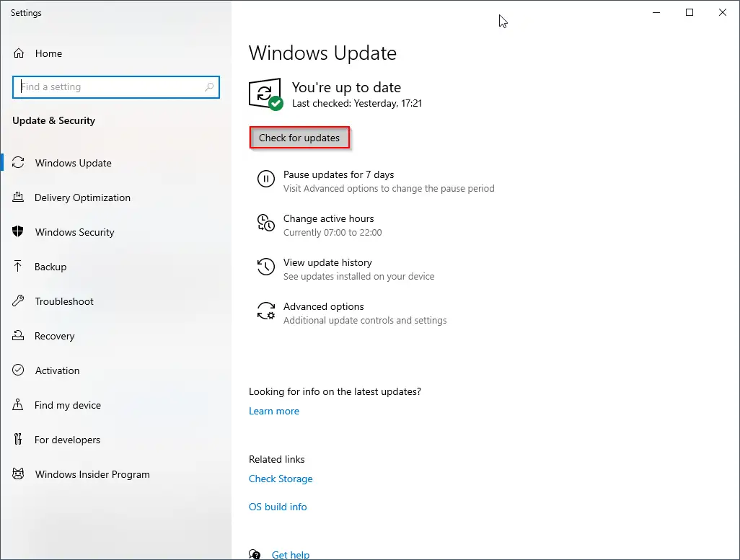
Task: Click the Troubleshoot wrench icon
Action: (18, 301)
